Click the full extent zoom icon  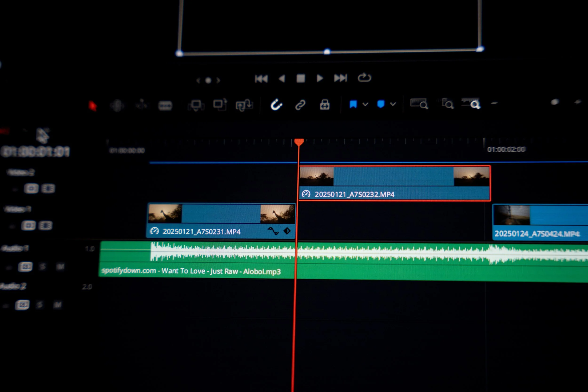419,103
